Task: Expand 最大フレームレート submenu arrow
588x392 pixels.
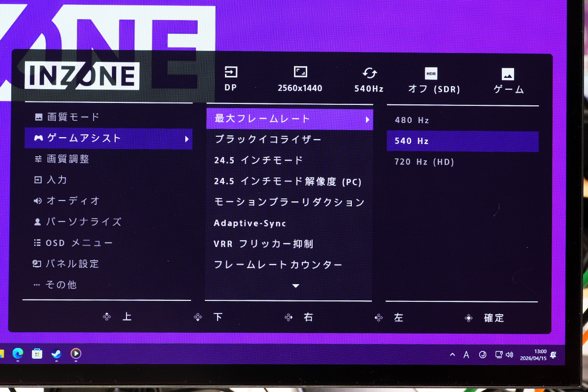Action: [x=367, y=119]
